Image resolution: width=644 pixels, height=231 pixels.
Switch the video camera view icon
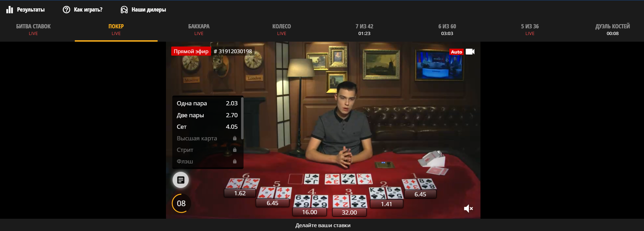pyautogui.click(x=470, y=52)
